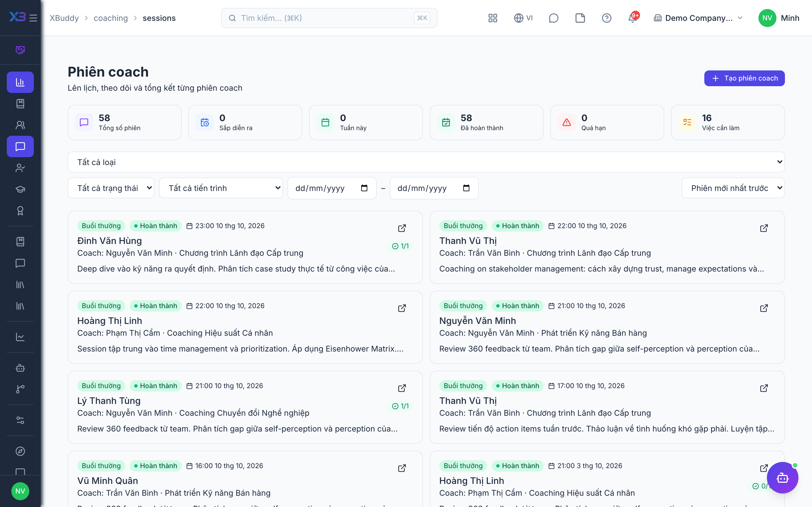Open the dashboard bar chart sidebar icon
Viewport: 812px width, 507px height.
pos(20,82)
